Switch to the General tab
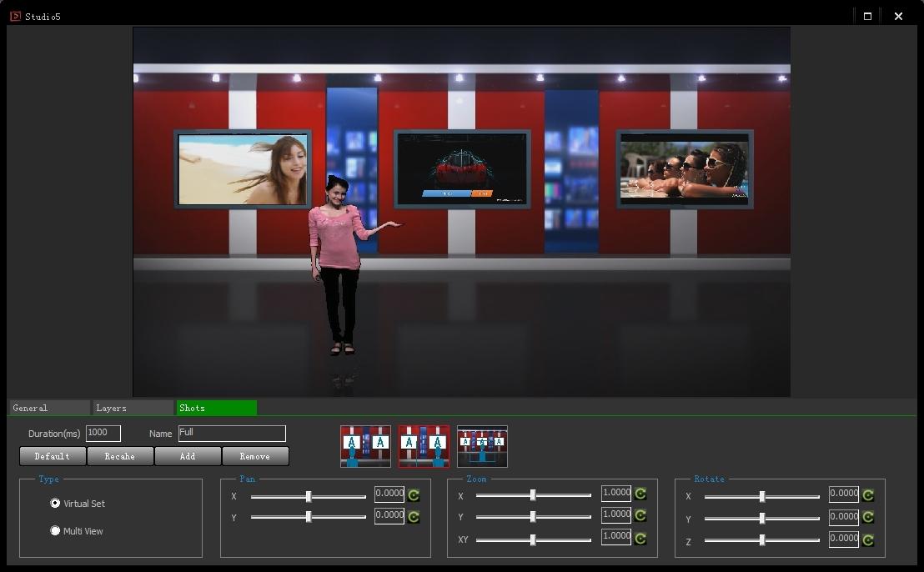This screenshot has height=572, width=924. 49,408
